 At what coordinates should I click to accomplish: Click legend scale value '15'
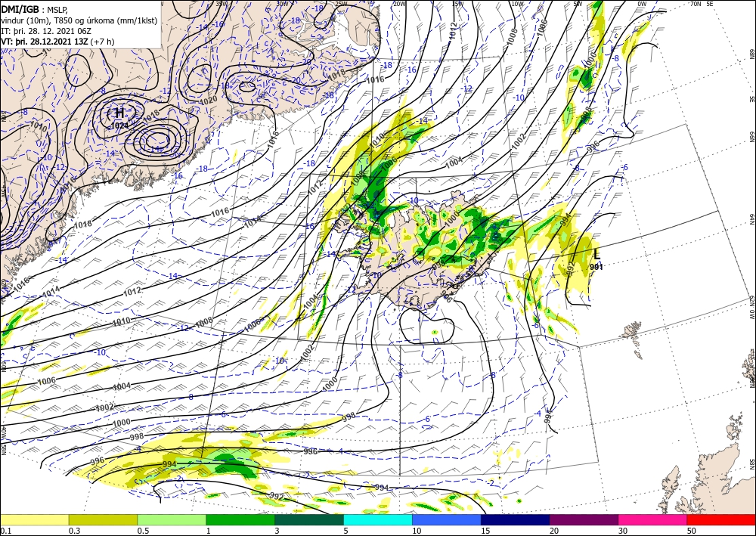click(485, 531)
